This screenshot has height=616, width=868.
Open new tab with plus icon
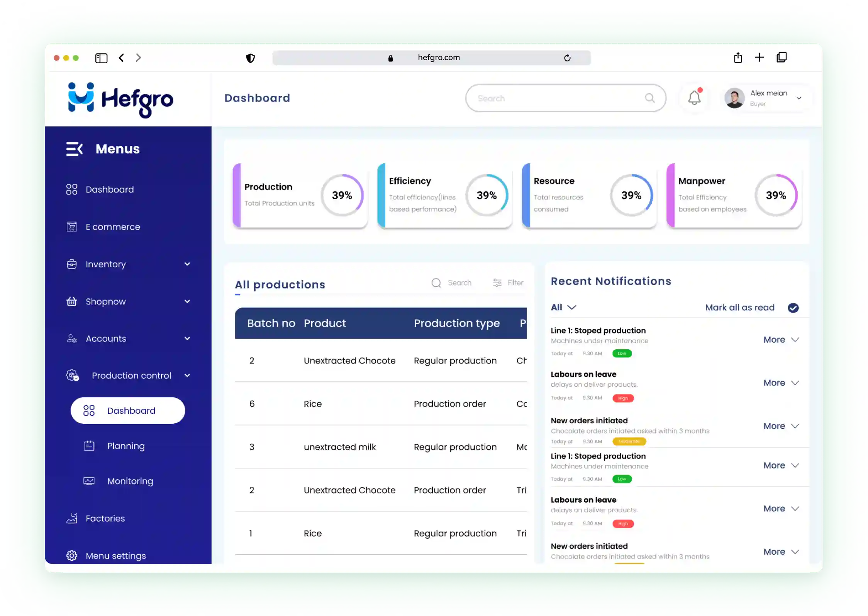[759, 58]
